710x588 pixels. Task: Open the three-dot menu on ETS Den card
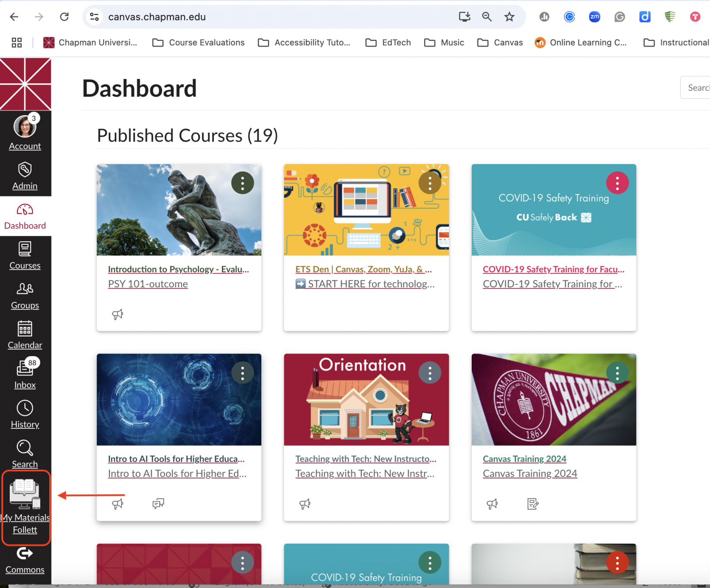[430, 183]
